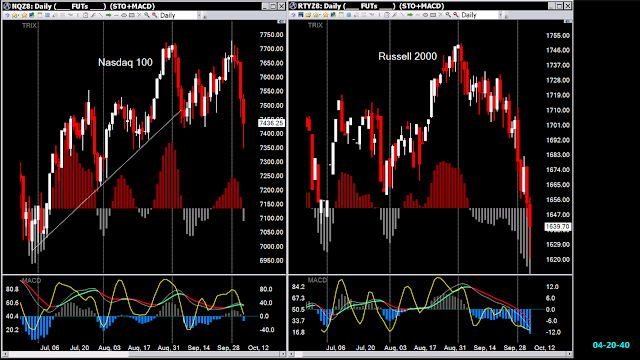Screen dimensions: 640x360
Task: Click the X delete tool in RTYZ8 toolbar
Action: click(440, 15)
